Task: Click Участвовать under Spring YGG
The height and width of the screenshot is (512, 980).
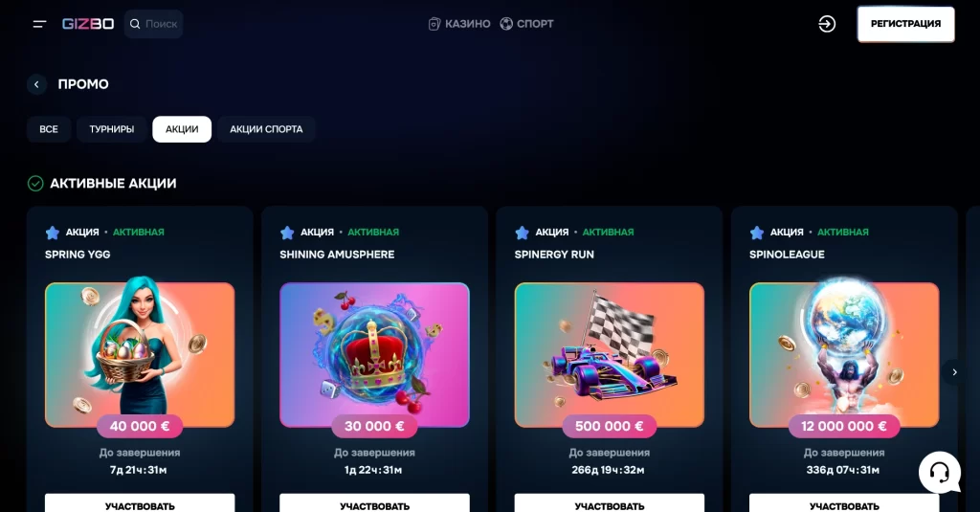Action: pos(140,503)
